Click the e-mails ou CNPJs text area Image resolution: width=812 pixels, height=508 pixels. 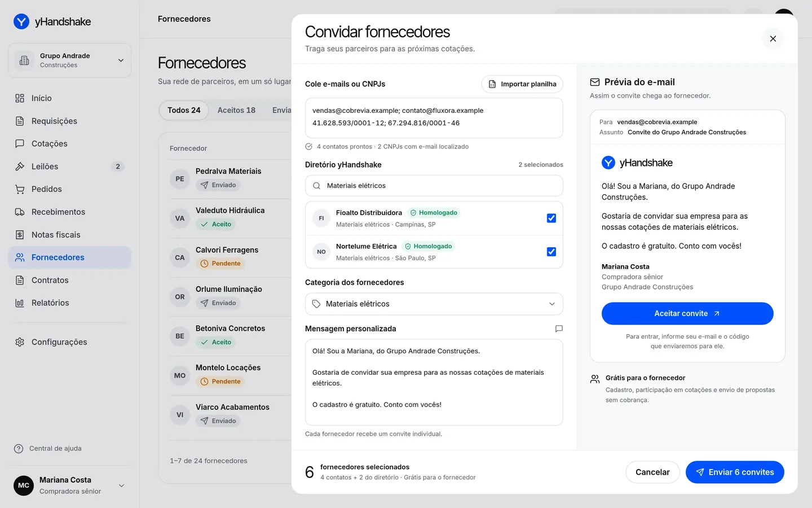[x=434, y=118]
